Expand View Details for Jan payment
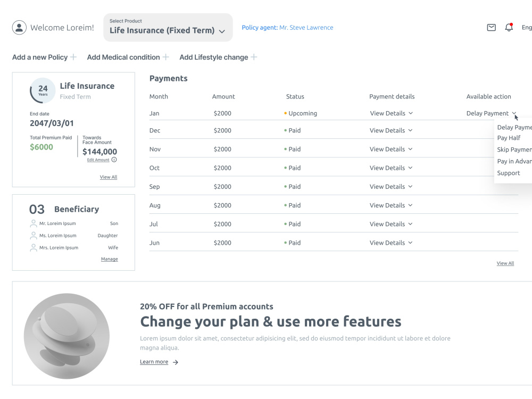 click(391, 113)
